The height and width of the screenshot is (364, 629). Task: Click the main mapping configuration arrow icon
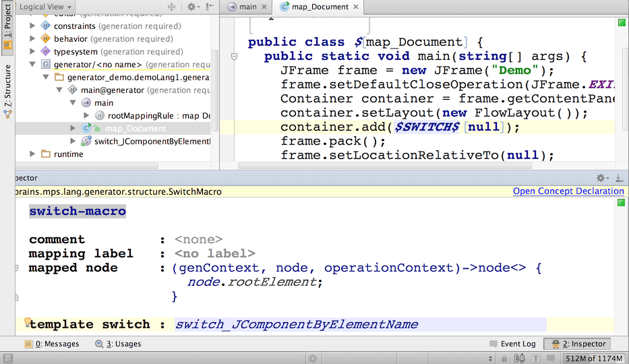pyautogui.click(x=86, y=102)
